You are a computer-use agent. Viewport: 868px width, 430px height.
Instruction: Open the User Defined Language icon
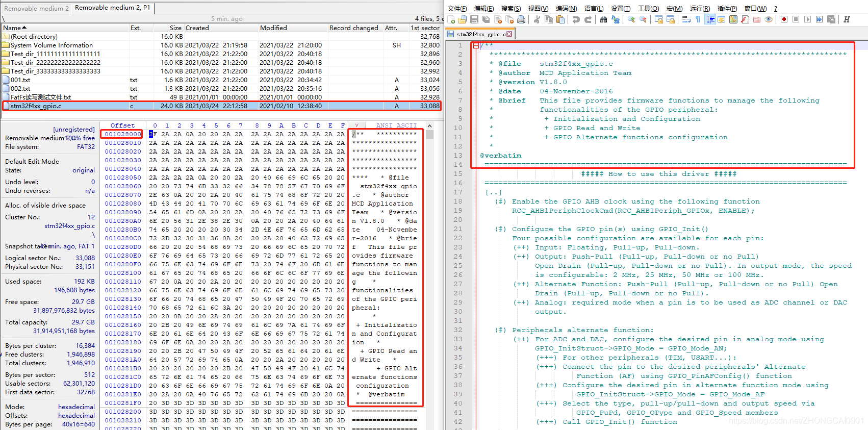[x=722, y=19]
